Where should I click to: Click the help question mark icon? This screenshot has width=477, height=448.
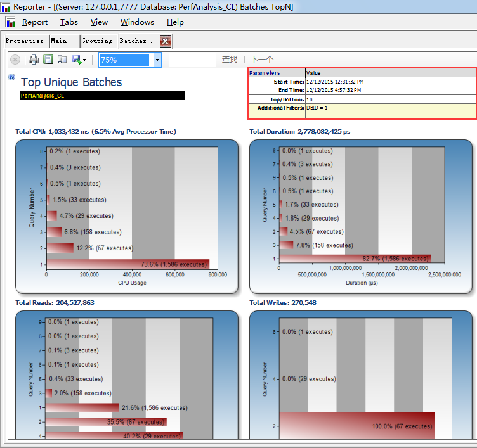12,77
